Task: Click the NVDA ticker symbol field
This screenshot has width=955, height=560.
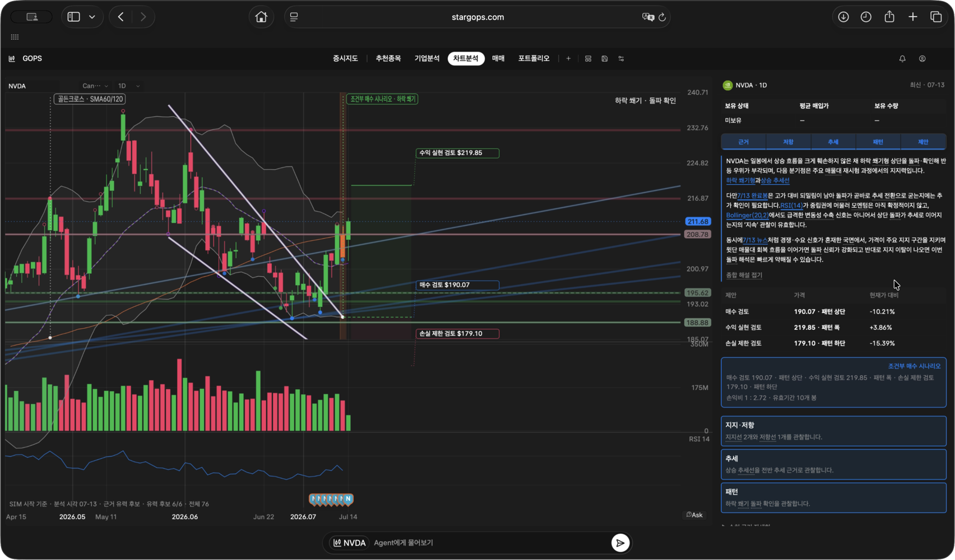Action: coord(33,86)
